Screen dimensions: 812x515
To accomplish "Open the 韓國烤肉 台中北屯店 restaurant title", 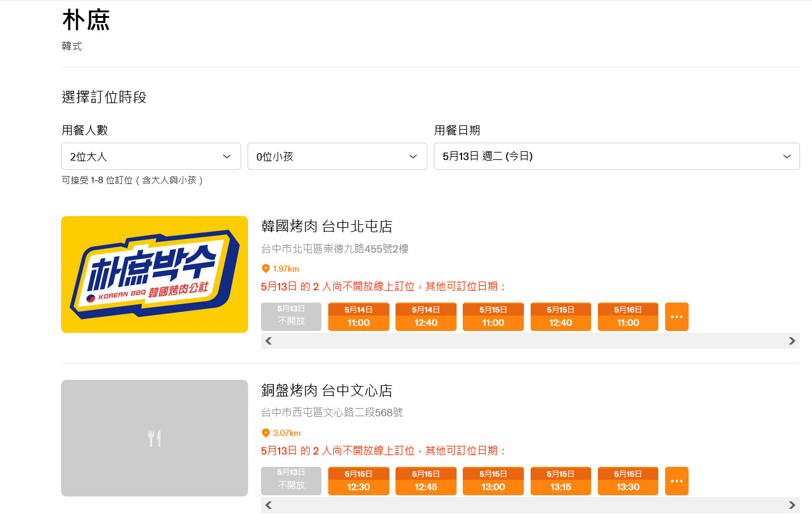I will point(326,227).
